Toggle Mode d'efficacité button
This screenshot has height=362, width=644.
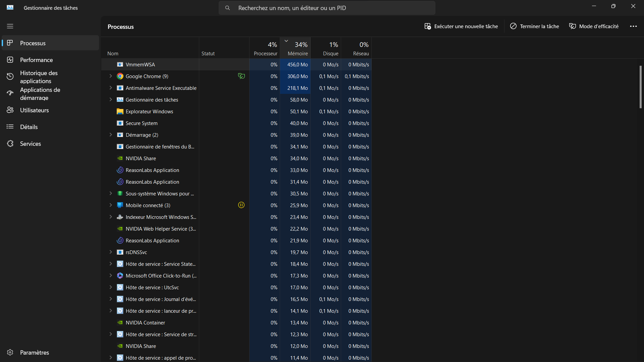[x=594, y=26]
